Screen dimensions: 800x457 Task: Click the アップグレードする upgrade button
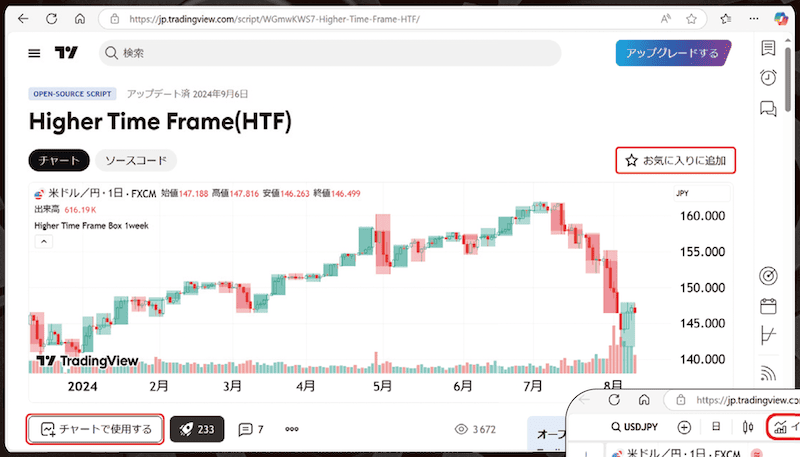point(672,53)
